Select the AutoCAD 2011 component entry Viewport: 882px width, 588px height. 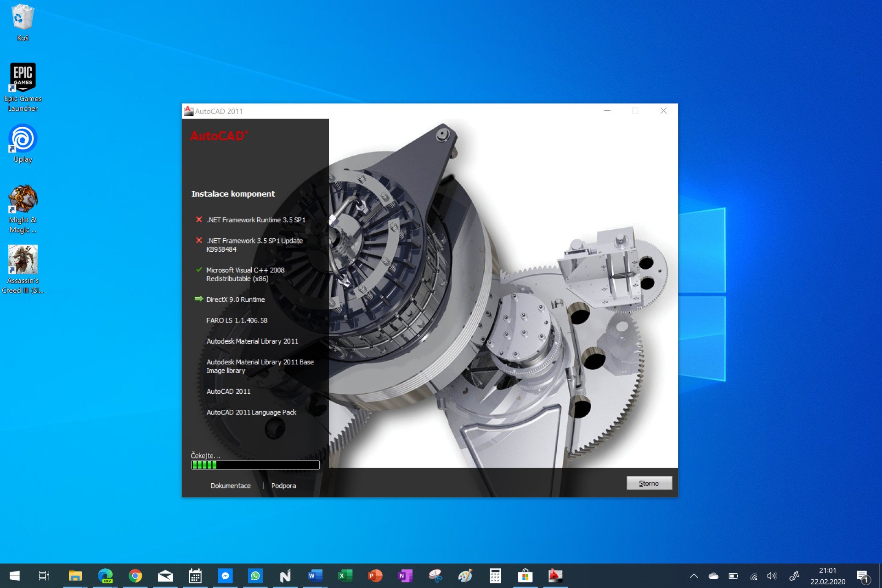click(x=228, y=391)
